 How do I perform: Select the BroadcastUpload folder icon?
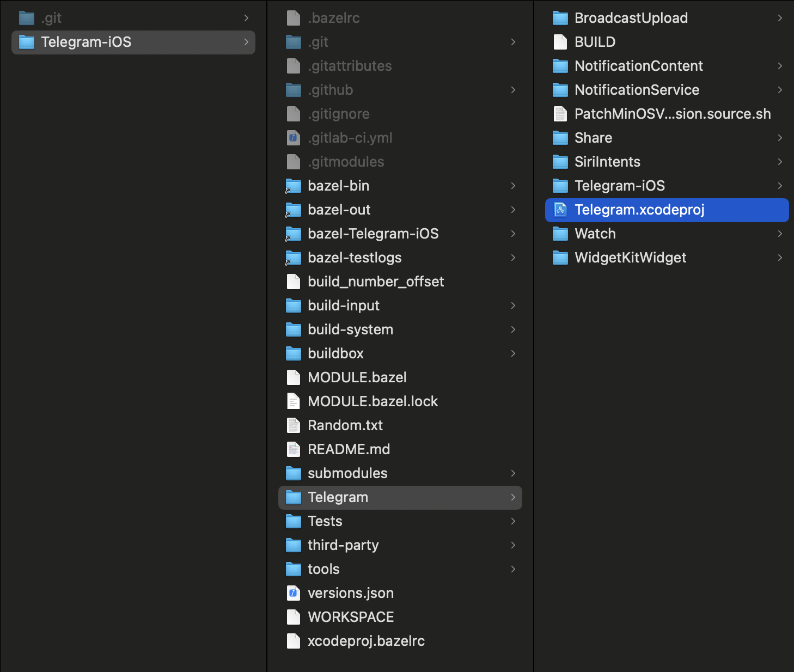click(560, 18)
